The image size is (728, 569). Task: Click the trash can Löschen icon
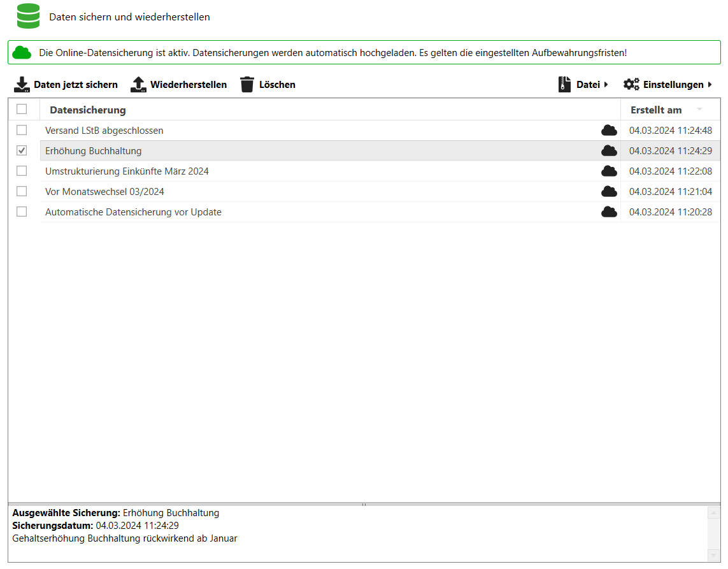(247, 85)
